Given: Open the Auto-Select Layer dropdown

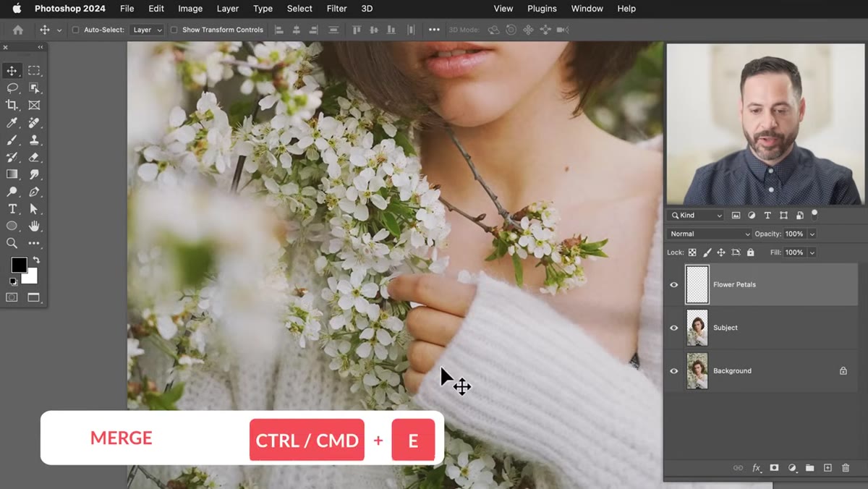Looking at the screenshot, I should (147, 30).
